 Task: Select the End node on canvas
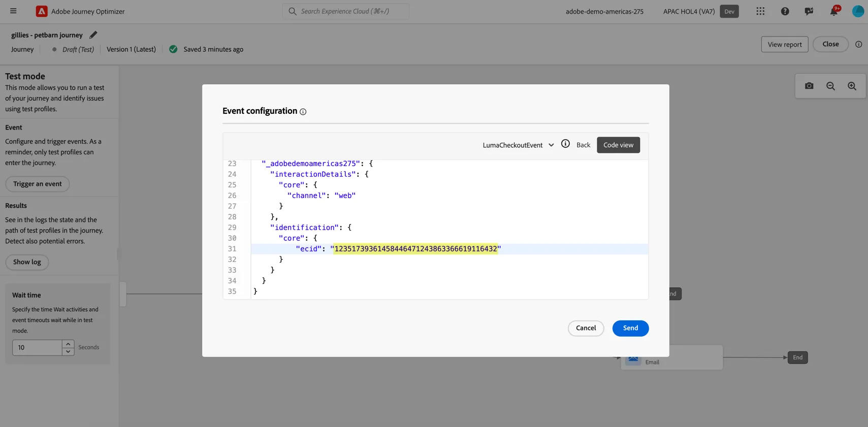click(797, 357)
